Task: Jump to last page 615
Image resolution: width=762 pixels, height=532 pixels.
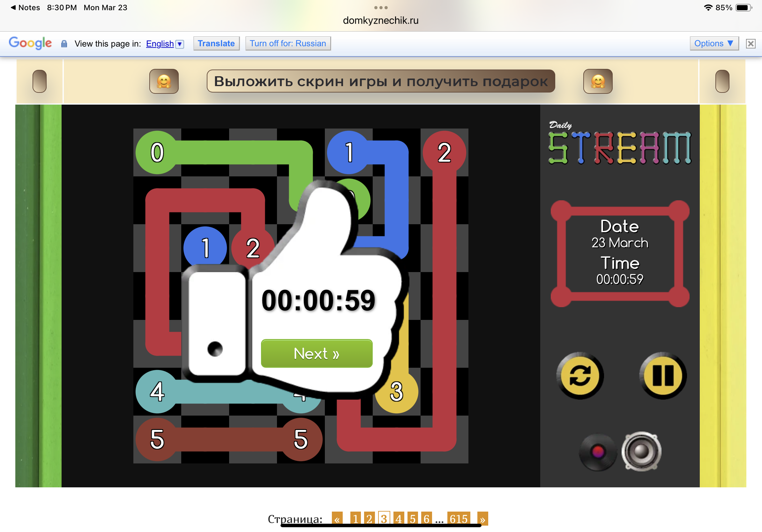Action: [x=458, y=518]
